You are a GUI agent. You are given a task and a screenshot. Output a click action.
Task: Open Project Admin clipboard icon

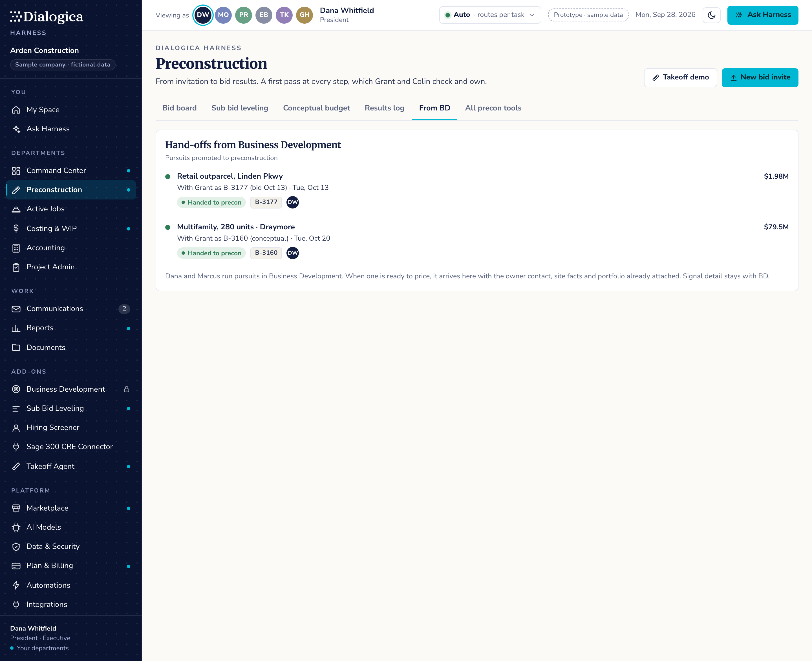pyautogui.click(x=16, y=267)
